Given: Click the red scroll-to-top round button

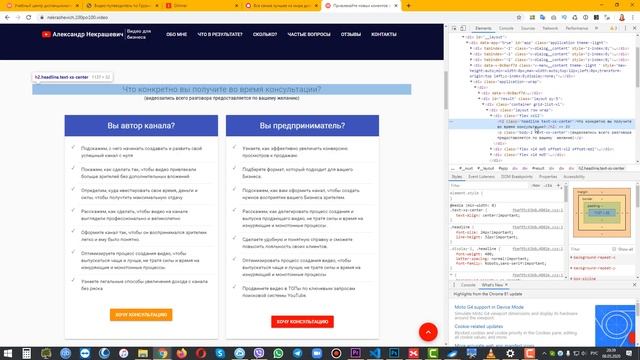Looking at the screenshot, I should pyautogui.click(x=428, y=332).
